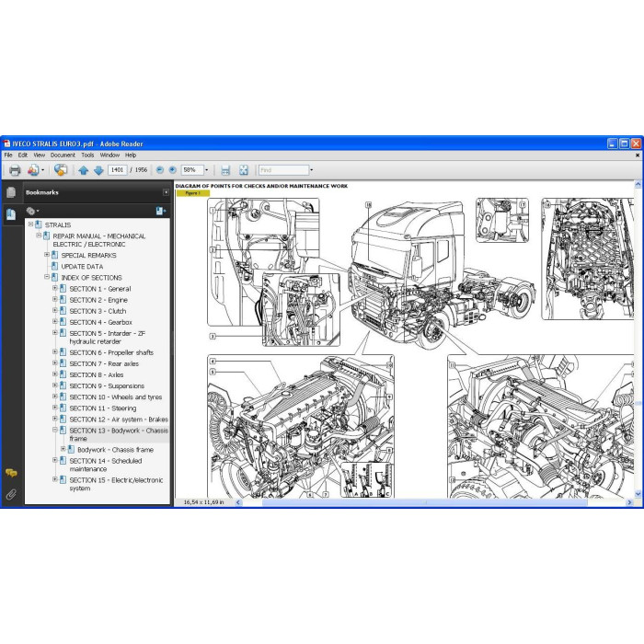Open the Pages panel icon in the sidebar
This screenshot has height=644, width=644.
11,192
